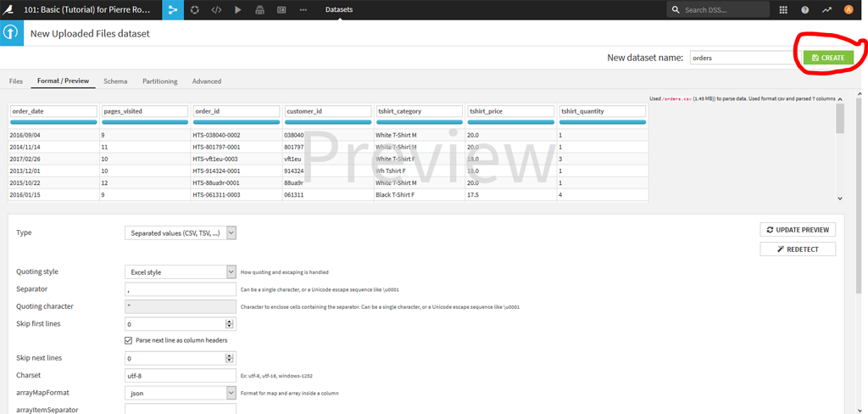Select the Format / Preview tab
The height and width of the screenshot is (414, 868).
(63, 81)
